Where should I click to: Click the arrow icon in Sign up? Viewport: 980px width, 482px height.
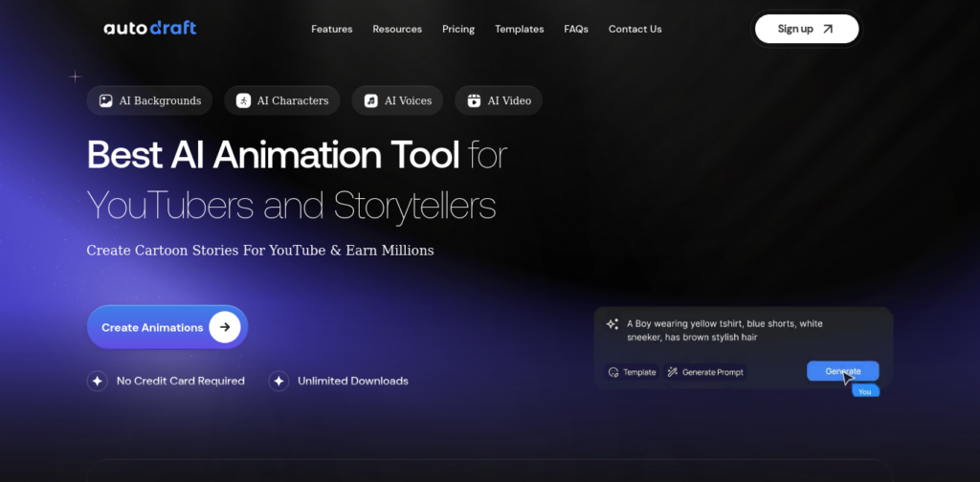tap(828, 29)
